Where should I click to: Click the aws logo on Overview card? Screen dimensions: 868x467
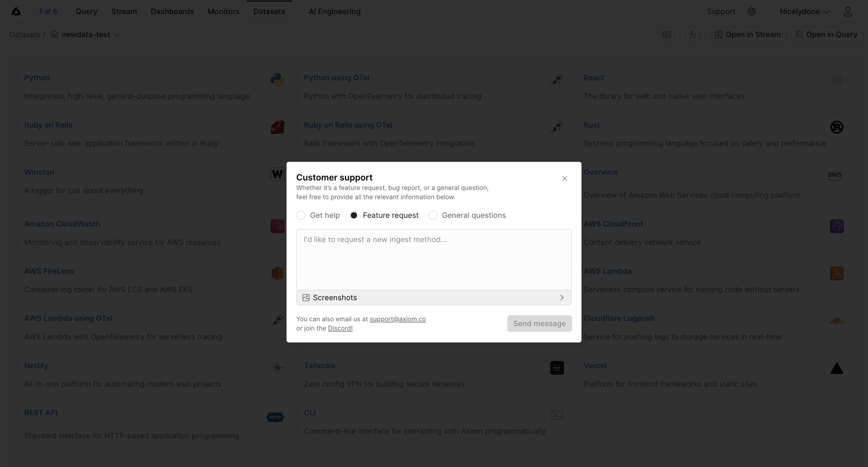(x=834, y=175)
